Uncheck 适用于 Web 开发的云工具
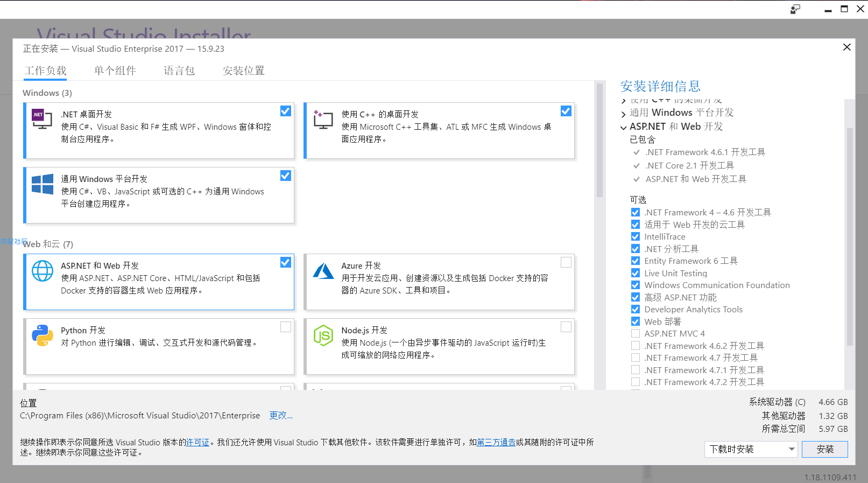Viewport: 868px width, 483px height. [636, 225]
